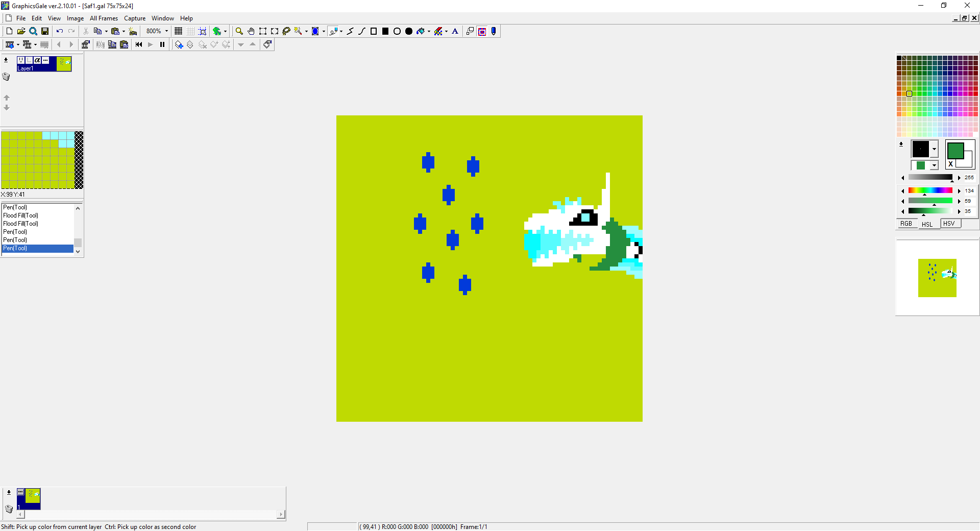Screen dimensions: 980x531
Task: Choose the lasso selection tool
Action: pos(286,31)
